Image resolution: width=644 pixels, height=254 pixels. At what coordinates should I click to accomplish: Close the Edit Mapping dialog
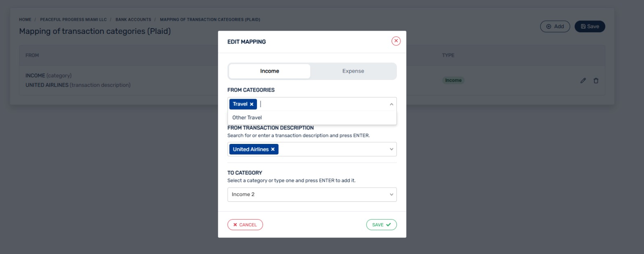coord(396,41)
